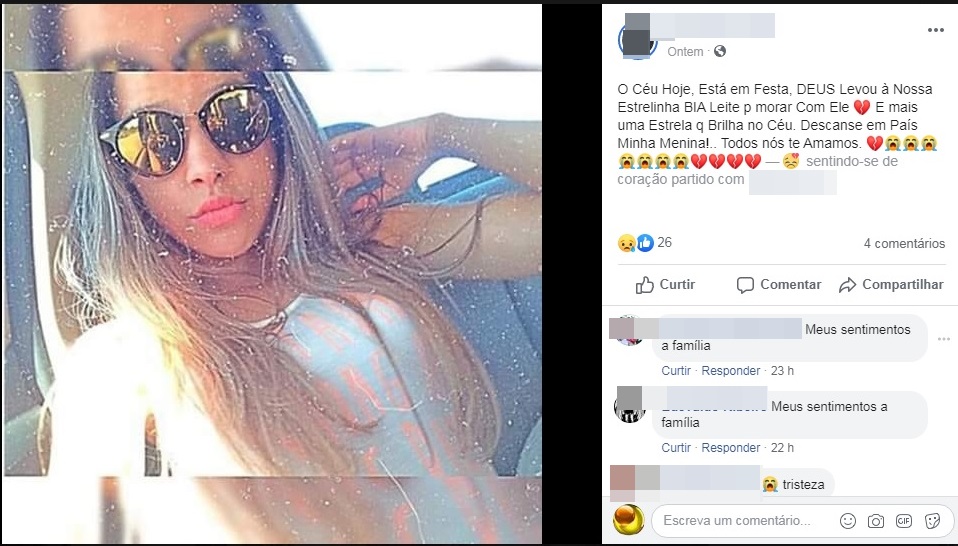Click Responder on the 22 h comment
This screenshot has height=546, width=958.
[x=731, y=448]
